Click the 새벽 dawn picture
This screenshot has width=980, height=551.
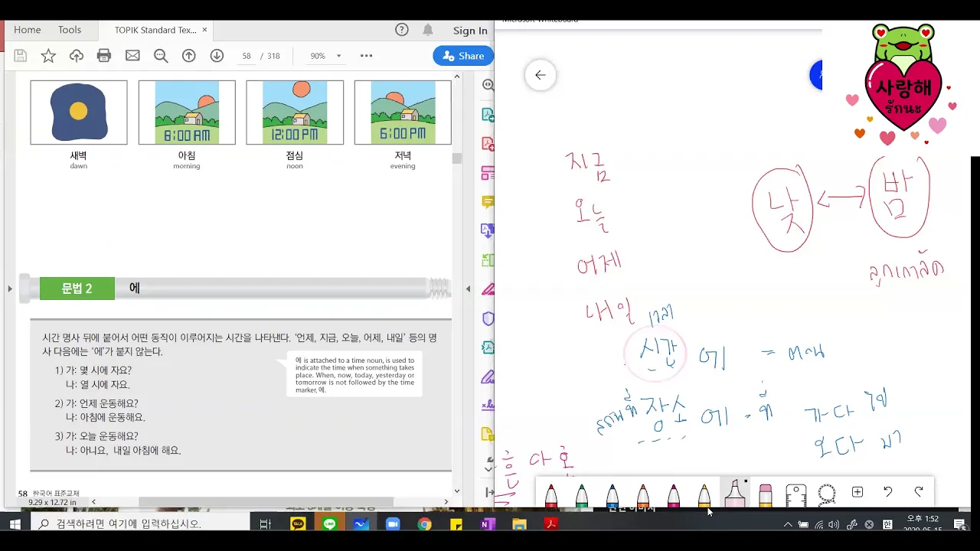point(79,112)
